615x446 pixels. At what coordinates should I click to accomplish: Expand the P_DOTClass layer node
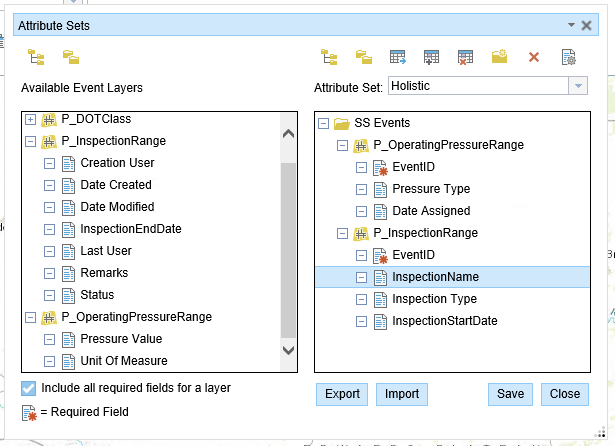pyautogui.click(x=30, y=119)
